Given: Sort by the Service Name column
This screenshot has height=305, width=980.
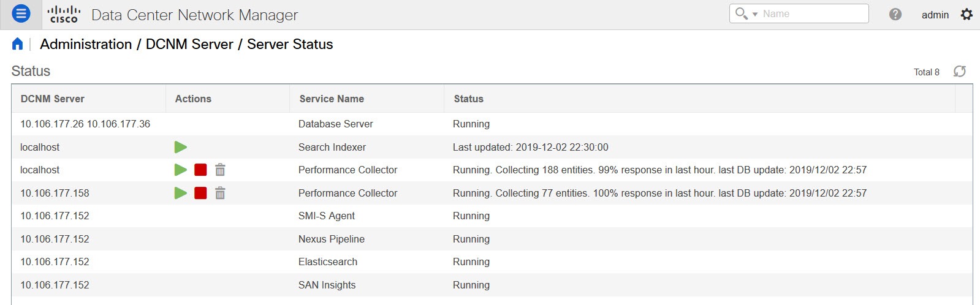Looking at the screenshot, I should coord(332,99).
